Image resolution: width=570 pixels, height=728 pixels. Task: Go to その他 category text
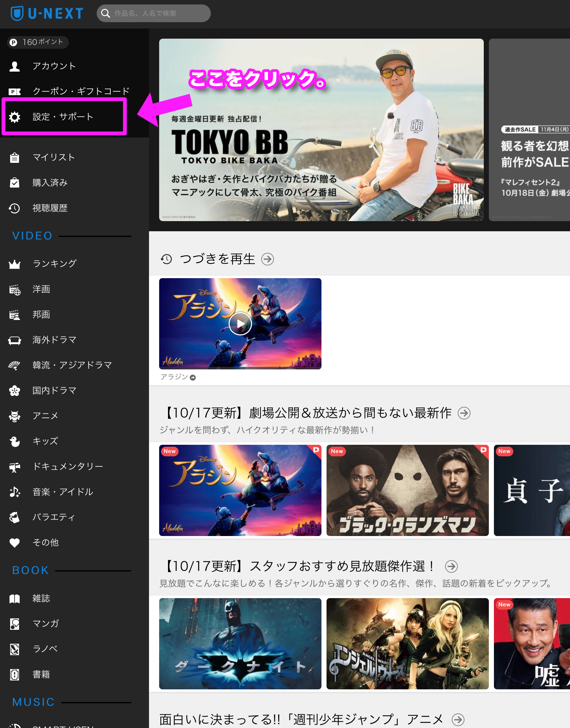(45, 543)
